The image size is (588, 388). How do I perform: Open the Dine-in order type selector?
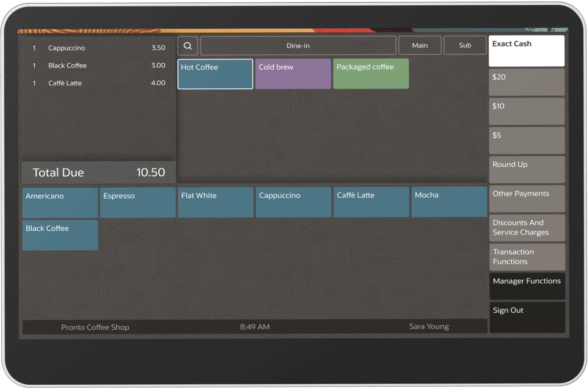pos(298,45)
